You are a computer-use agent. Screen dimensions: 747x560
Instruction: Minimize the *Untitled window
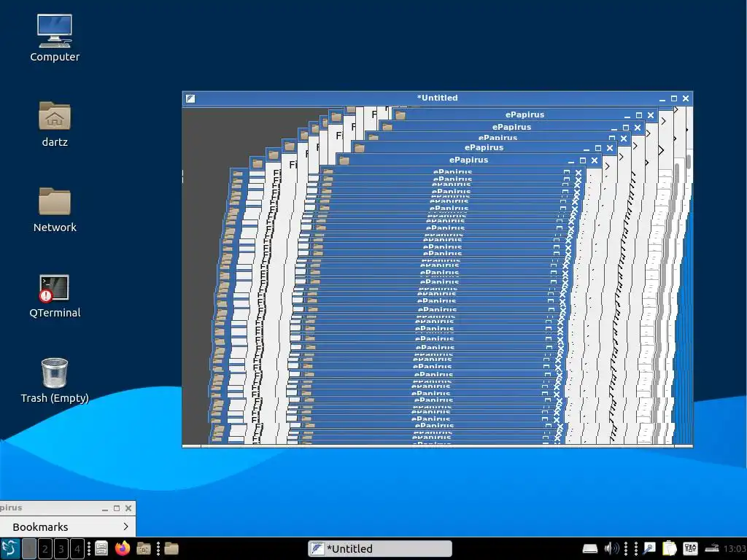click(662, 99)
